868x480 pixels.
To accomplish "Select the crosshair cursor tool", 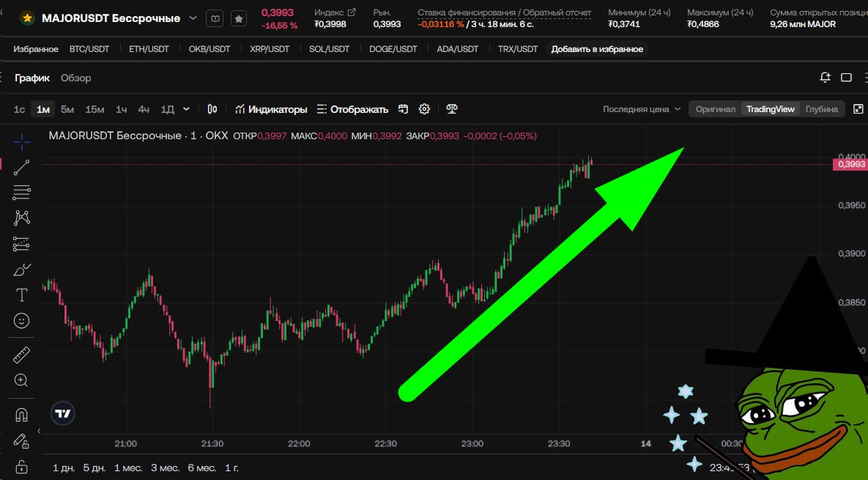I will coord(21,142).
